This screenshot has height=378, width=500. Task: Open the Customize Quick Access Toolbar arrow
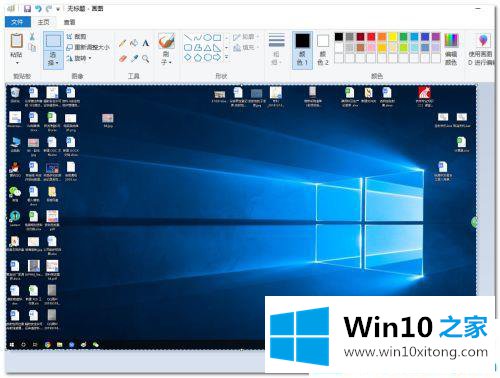click(58, 9)
